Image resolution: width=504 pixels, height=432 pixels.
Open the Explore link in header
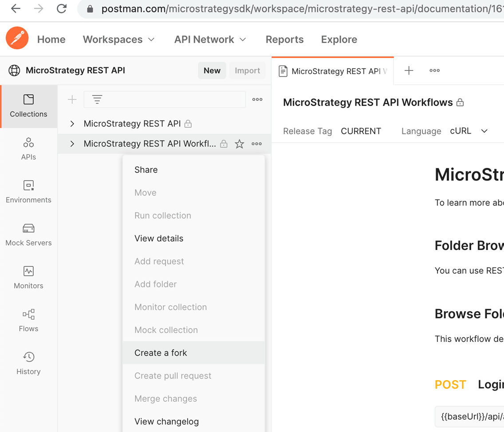click(339, 40)
